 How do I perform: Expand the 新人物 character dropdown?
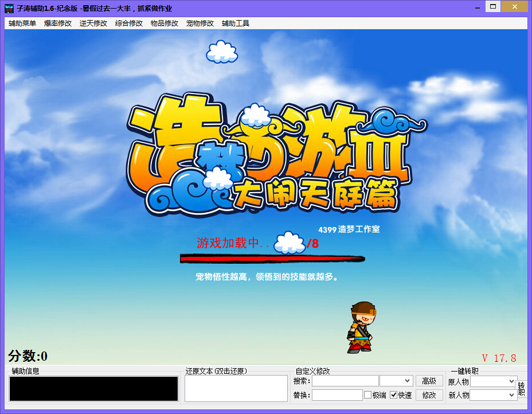point(512,395)
